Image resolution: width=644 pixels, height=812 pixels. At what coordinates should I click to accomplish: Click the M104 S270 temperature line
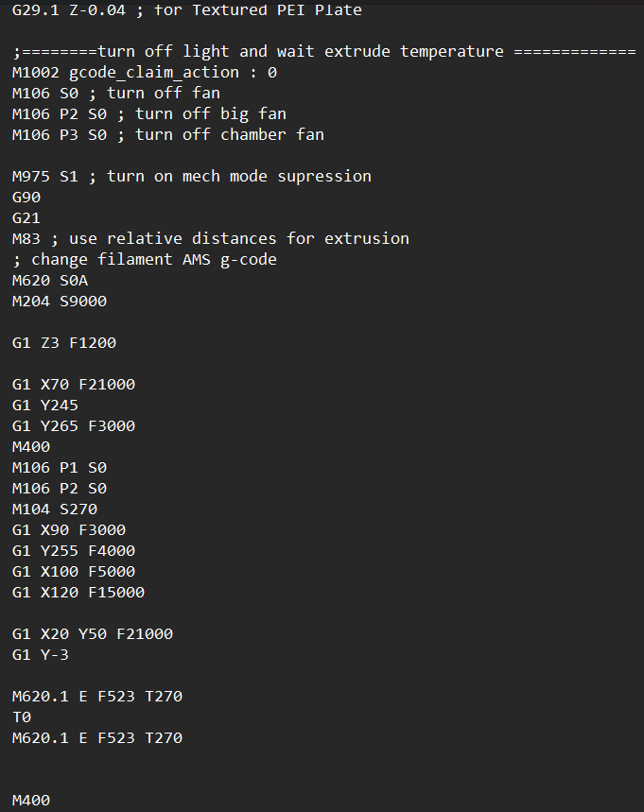55,509
